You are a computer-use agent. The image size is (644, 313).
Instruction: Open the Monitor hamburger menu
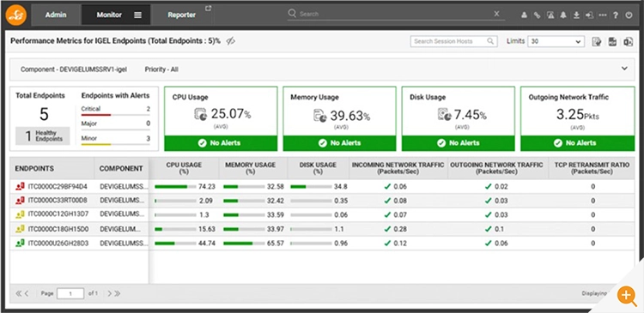[x=138, y=15]
